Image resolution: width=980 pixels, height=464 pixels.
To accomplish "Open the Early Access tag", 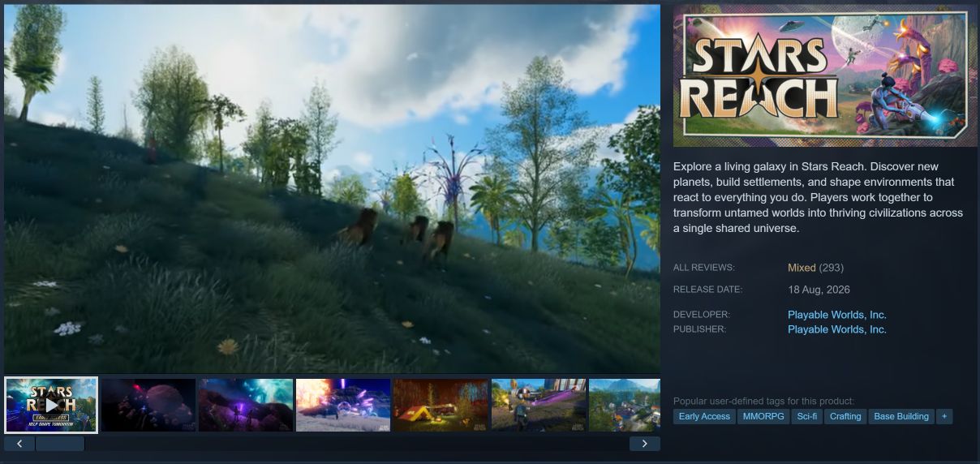I will (704, 416).
